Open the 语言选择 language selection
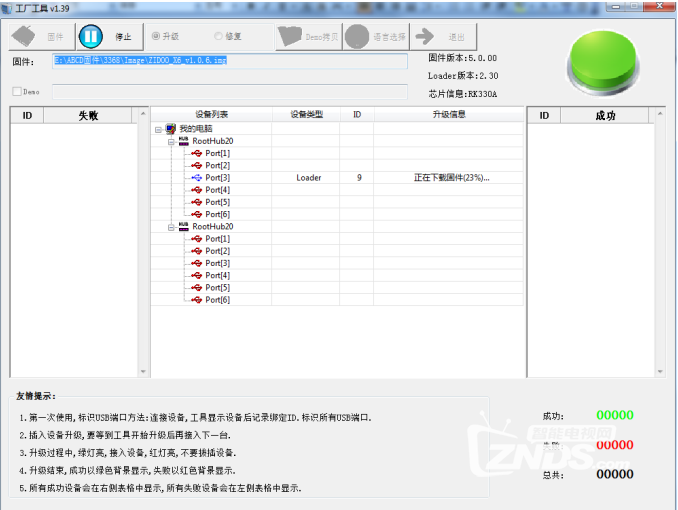This screenshot has height=510, width=678. [376, 37]
